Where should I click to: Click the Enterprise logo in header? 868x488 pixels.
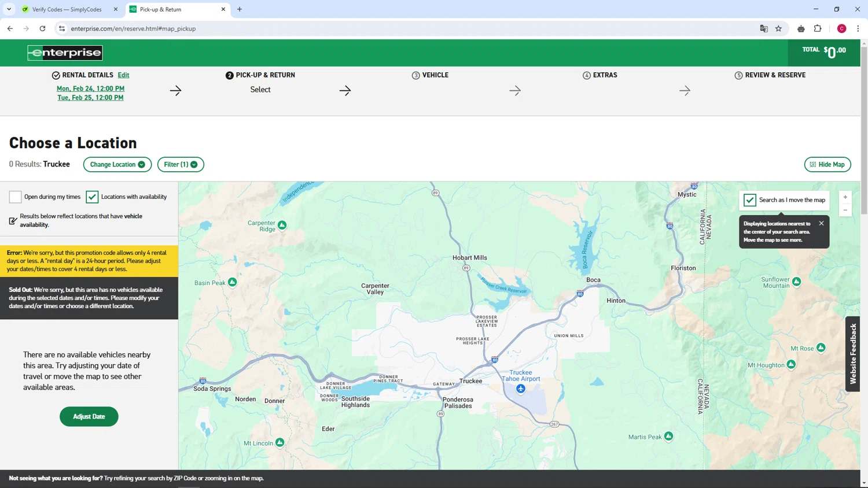pos(65,53)
